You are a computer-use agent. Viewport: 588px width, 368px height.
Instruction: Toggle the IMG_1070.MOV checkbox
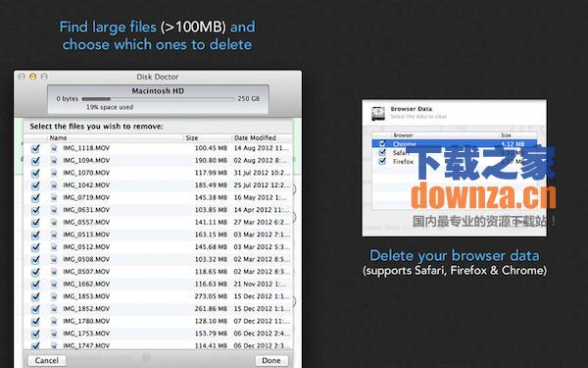(x=35, y=173)
